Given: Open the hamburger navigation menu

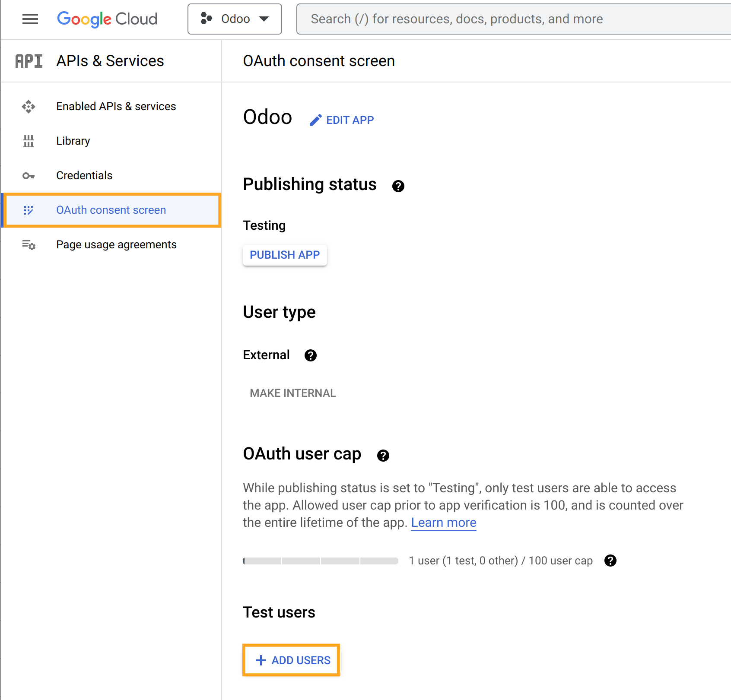Looking at the screenshot, I should [x=30, y=19].
